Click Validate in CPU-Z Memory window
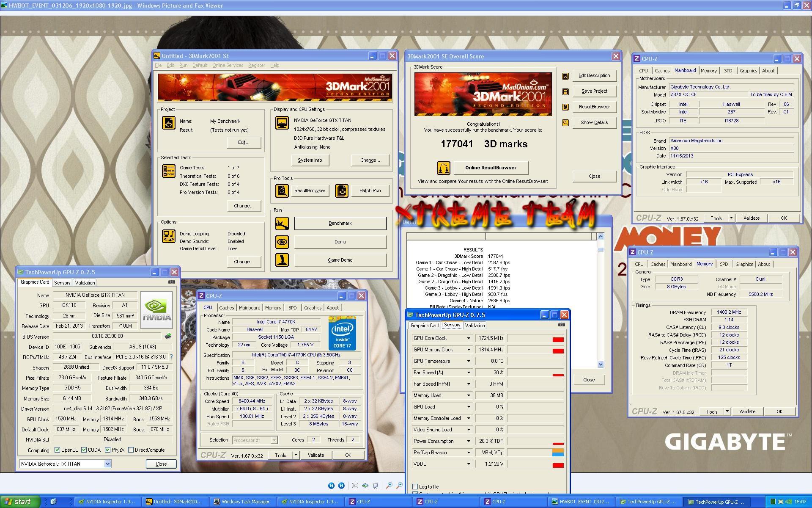The height and width of the screenshot is (508, 812). (747, 411)
